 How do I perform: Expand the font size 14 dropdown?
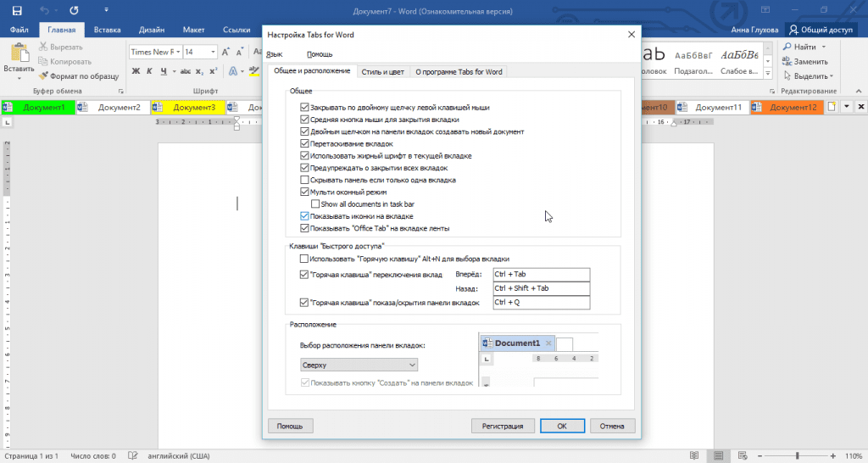tap(213, 52)
